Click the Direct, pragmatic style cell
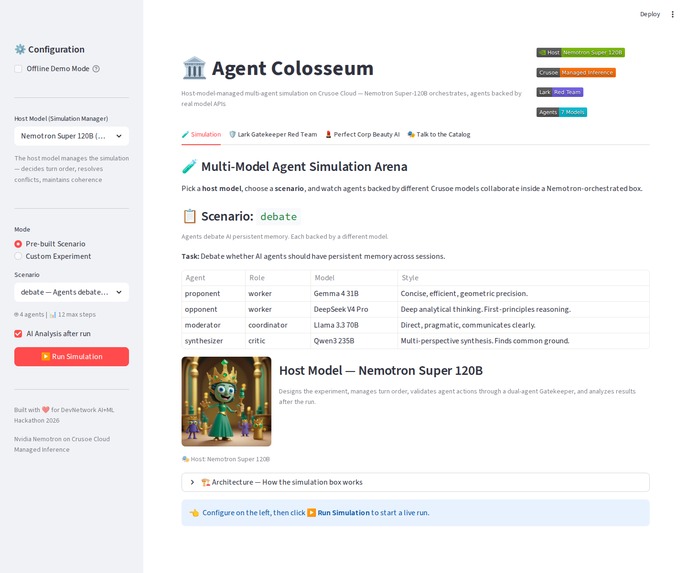This screenshot has height=573, width=688. (x=523, y=325)
